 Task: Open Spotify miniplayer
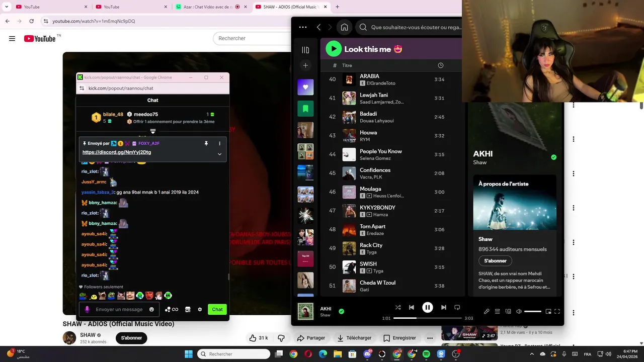(x=548, y=311)
